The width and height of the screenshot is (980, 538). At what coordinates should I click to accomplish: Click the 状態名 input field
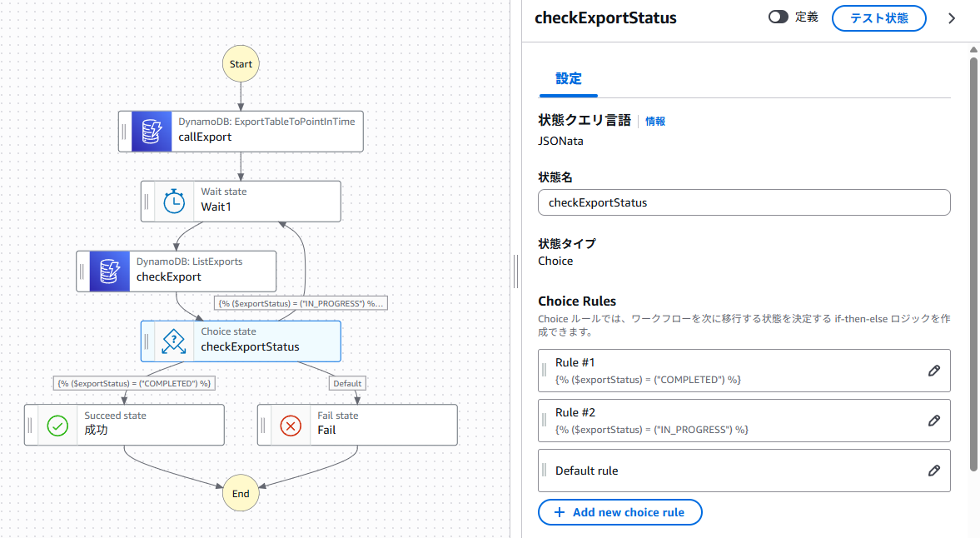(744, 202)
